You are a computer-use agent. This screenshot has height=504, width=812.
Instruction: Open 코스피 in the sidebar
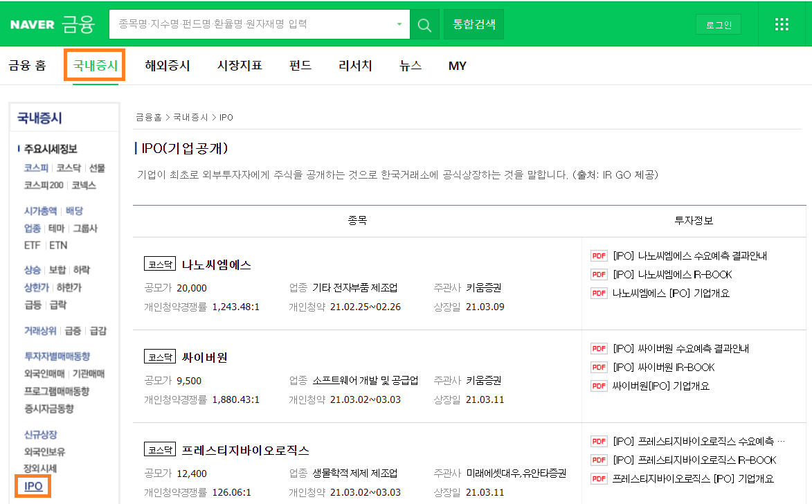tap(36, 168)
